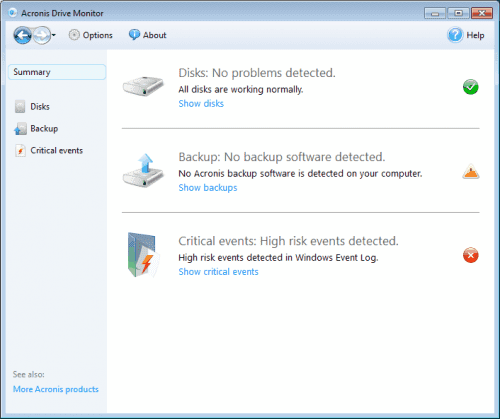Click text 'All disks are working normally.'
Viewport: 500px width, 419px height.
tap(241, 89)
